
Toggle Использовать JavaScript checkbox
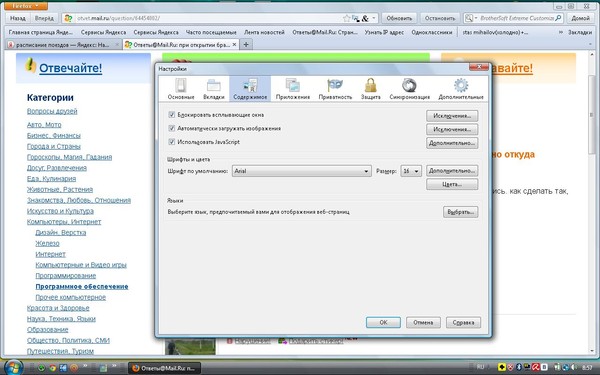(171, 142)
